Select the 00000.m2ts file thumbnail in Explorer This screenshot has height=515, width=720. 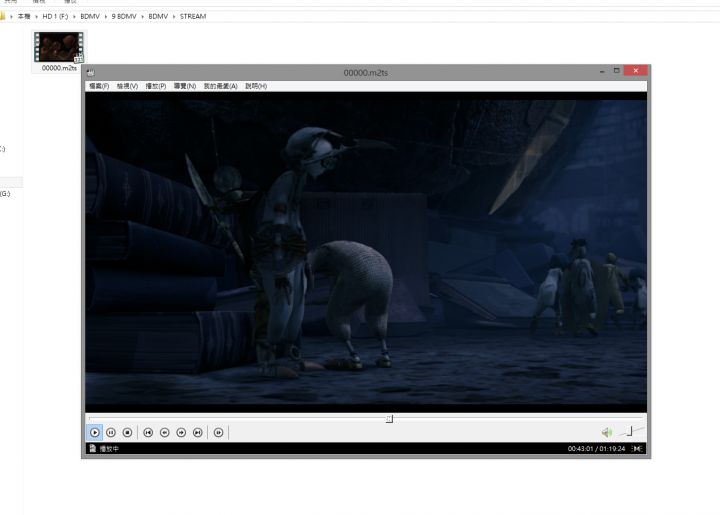click(x=59, y=47)
